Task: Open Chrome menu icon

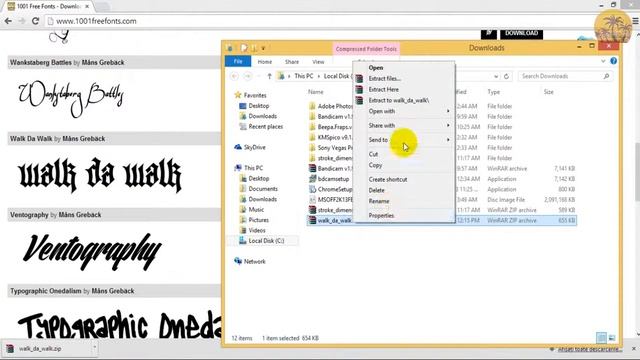Action: click(636, 21)
